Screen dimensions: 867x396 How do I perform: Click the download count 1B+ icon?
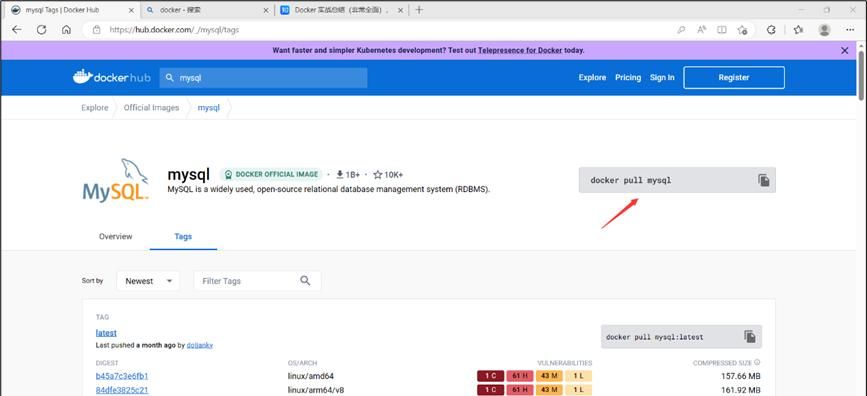point(340,175)
